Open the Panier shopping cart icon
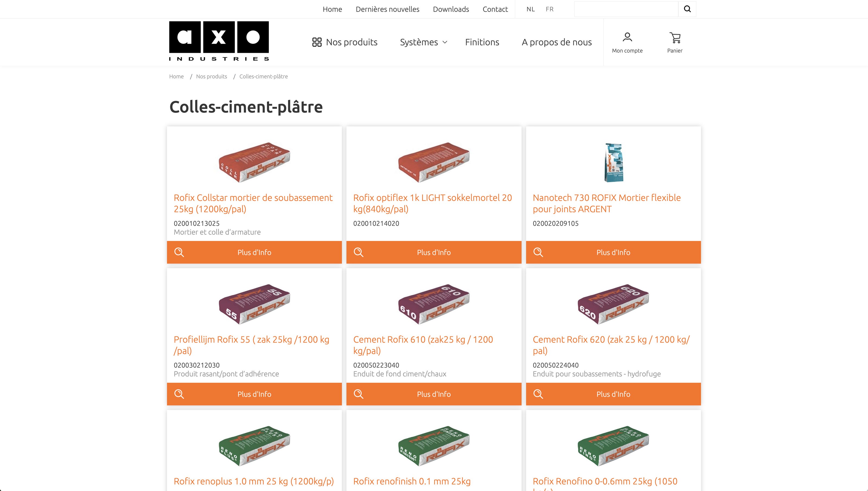This screenshot has width=868, height=491. coord(675,38)
